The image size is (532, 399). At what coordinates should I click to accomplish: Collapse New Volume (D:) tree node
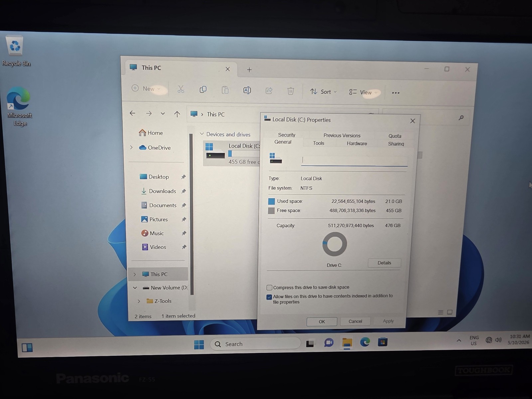point(135,288)
